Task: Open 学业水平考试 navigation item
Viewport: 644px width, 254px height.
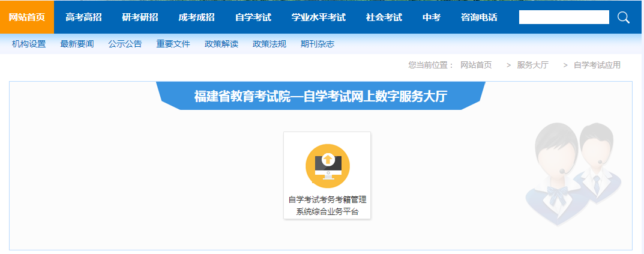Action: point(319,17)
